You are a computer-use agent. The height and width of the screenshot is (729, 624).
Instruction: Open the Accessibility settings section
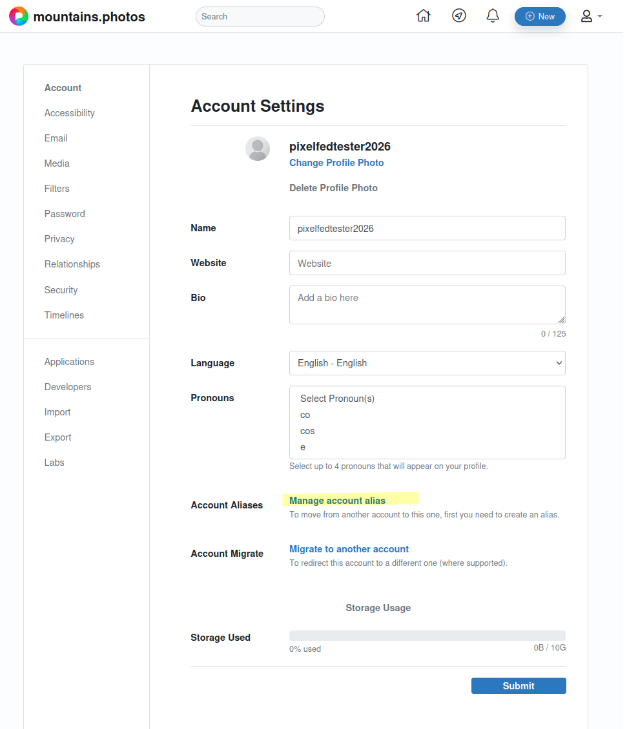(x=69, y=113)
